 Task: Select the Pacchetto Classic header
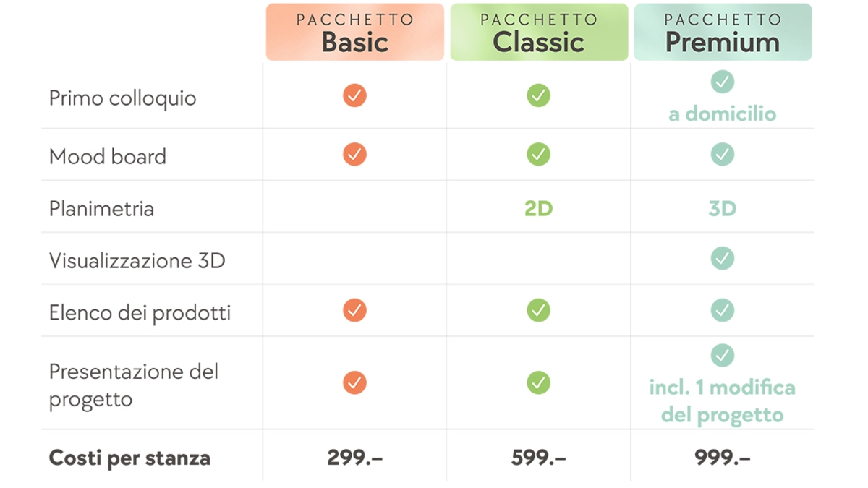pos(539,33)
